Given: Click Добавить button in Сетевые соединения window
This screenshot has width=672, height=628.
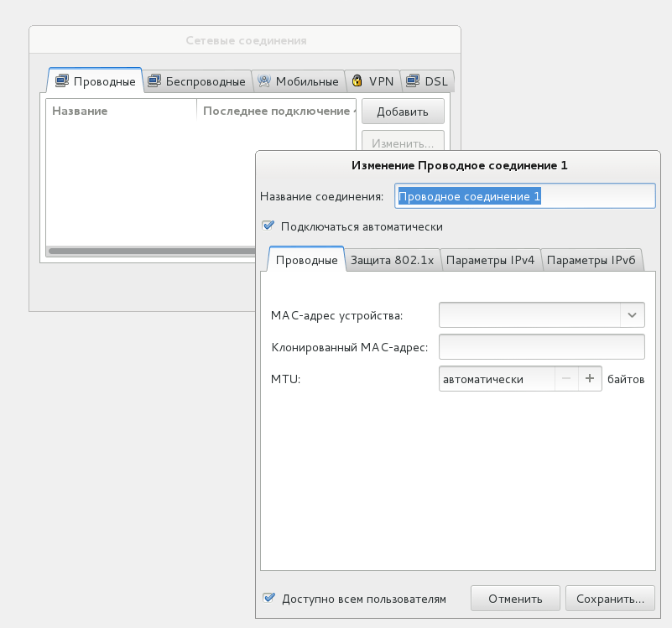Looking at the screenshot, I should point(403,112).
